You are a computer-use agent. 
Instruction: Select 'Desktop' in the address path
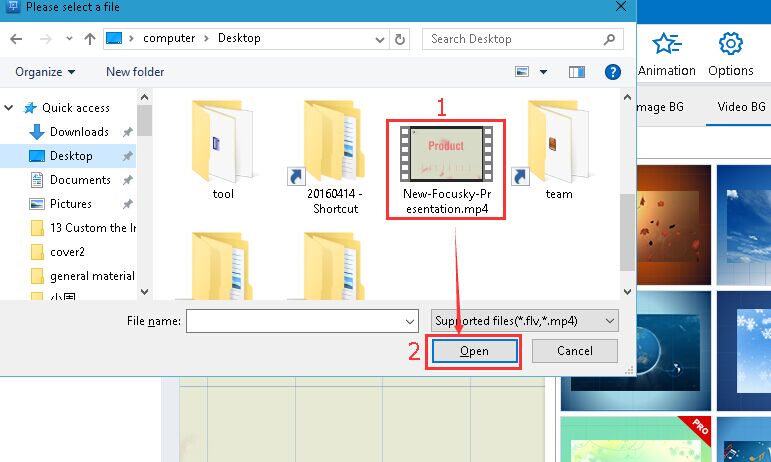[x=239, y=38]
